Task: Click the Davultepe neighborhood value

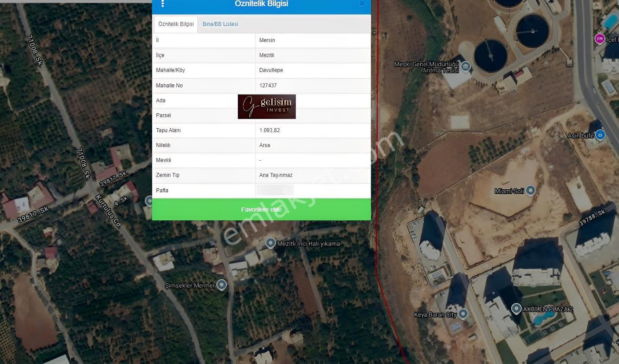Action: 271,70
